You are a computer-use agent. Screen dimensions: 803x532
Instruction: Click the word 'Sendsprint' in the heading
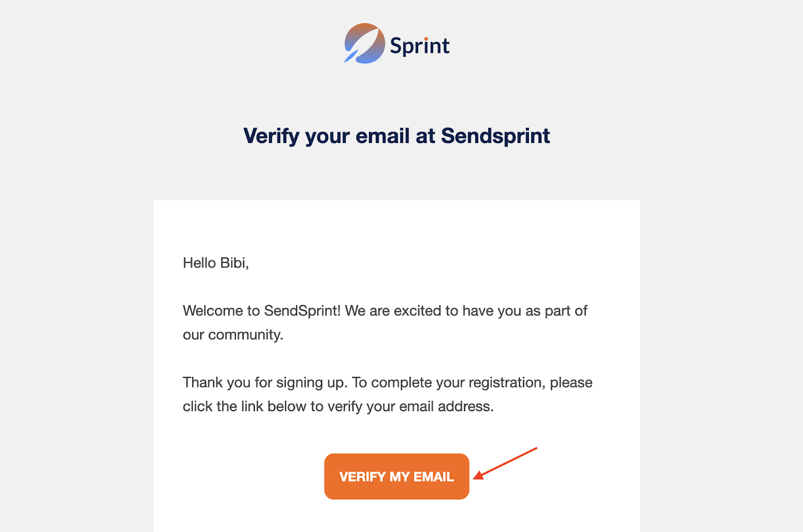[x=495, y=136]
